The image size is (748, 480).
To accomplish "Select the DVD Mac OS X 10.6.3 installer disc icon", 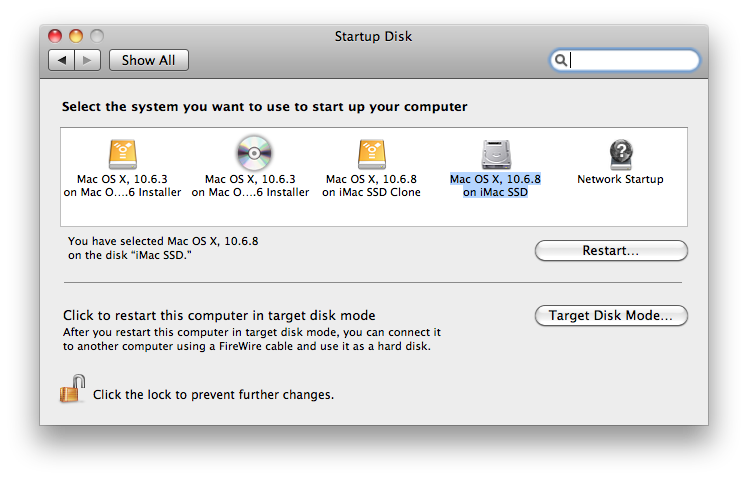I will coord(254,153).
